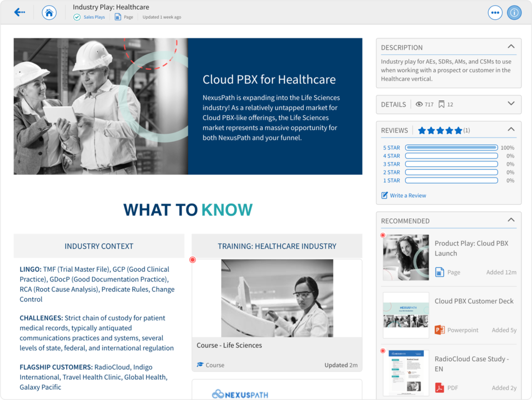Filter reviews by 5 STAR
Screen dimensions: 532x400
tap(392, 148)
